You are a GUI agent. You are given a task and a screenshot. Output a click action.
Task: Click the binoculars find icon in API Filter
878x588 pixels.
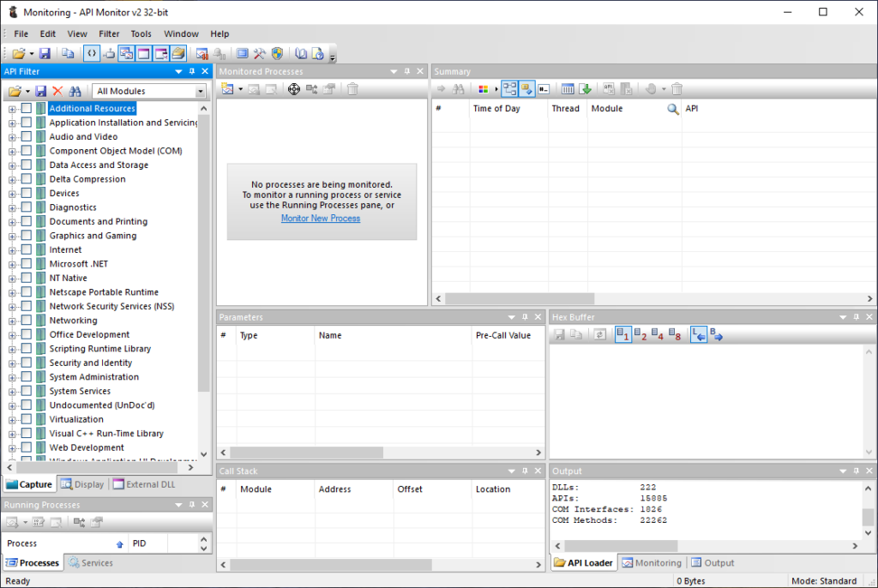pyautogui.click(x=75, y=91)
